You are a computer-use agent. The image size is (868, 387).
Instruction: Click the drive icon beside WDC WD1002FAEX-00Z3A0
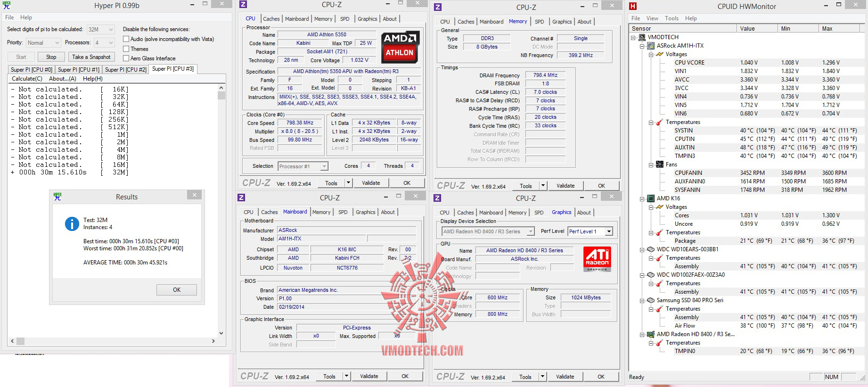point(651,275)
